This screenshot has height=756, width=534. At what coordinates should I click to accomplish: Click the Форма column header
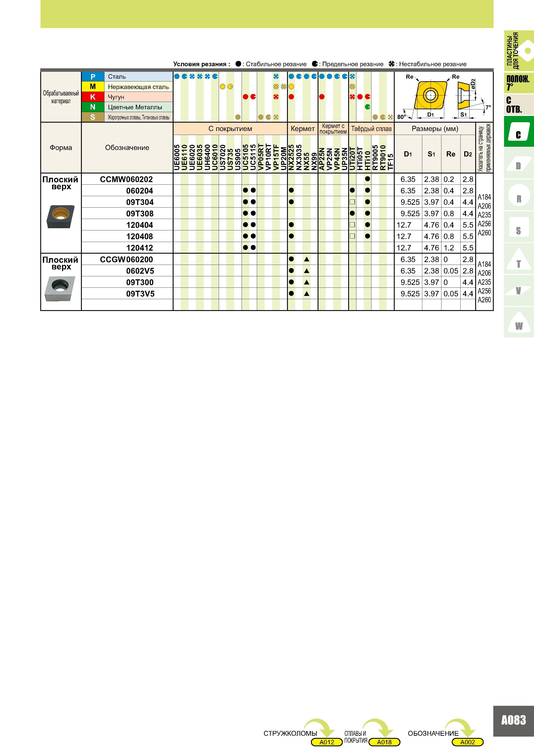(x=61, y=147)
